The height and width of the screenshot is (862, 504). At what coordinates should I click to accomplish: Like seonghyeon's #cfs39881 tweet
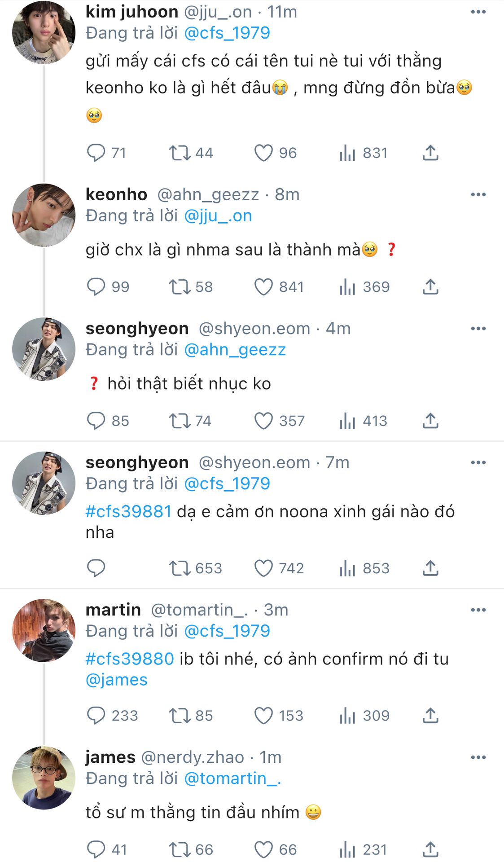(263, 568)
